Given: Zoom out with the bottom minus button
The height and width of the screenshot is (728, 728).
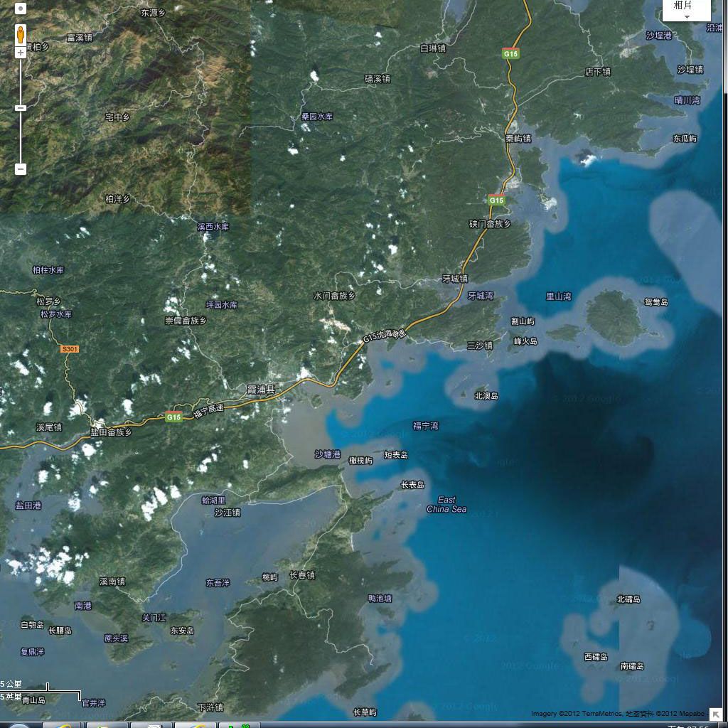Looking at the screenshot, I should coord(21,169).
